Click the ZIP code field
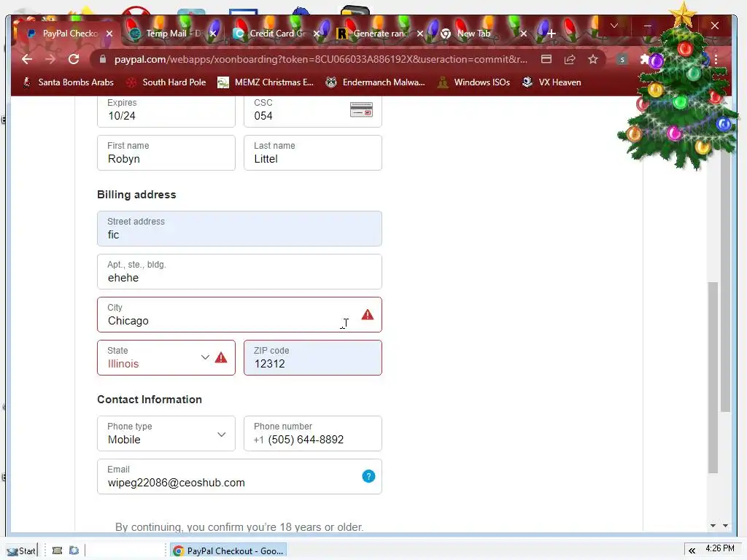This screenshot has width=747, height=560. [x=312, y=357]
